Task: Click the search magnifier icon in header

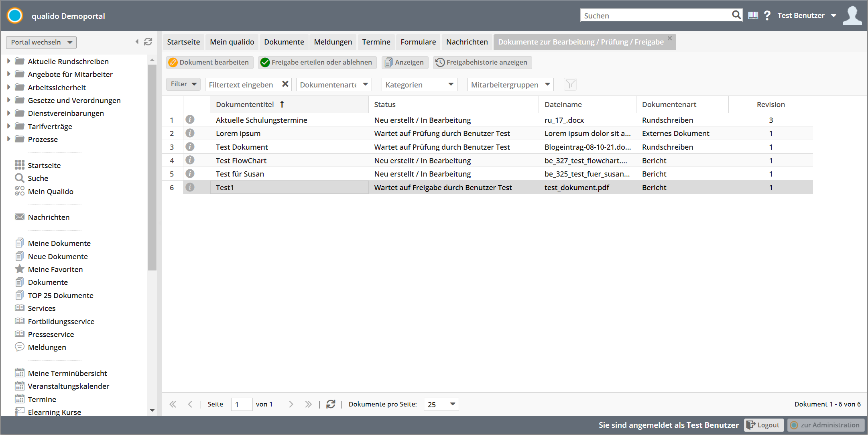Action: [x=736, y=15]
